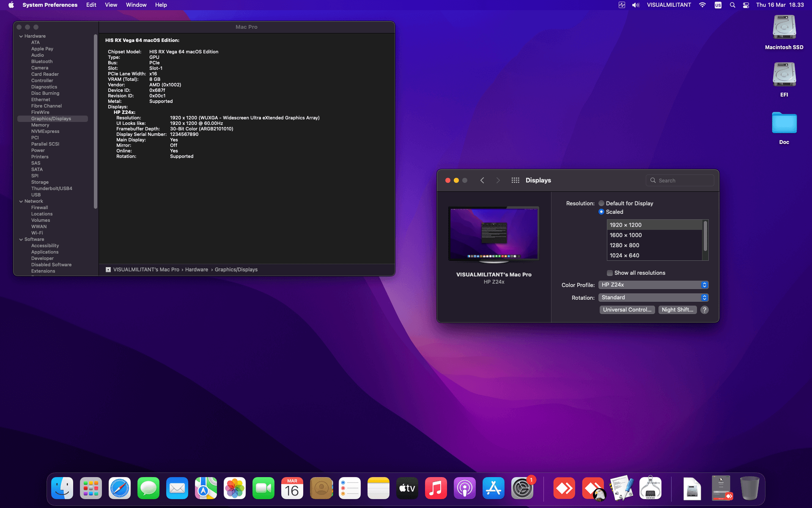Open the Podcasts app in the Dock

(x=464, y=488)
